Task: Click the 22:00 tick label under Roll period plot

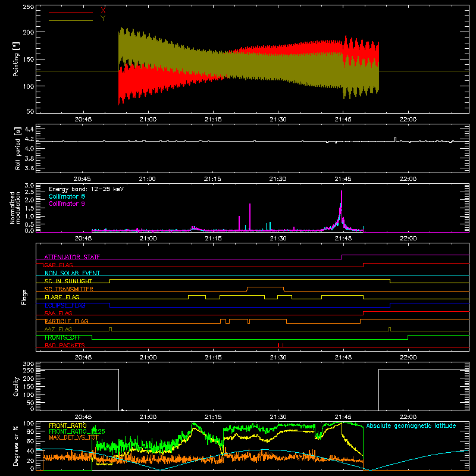Action: tap(408, 179)
